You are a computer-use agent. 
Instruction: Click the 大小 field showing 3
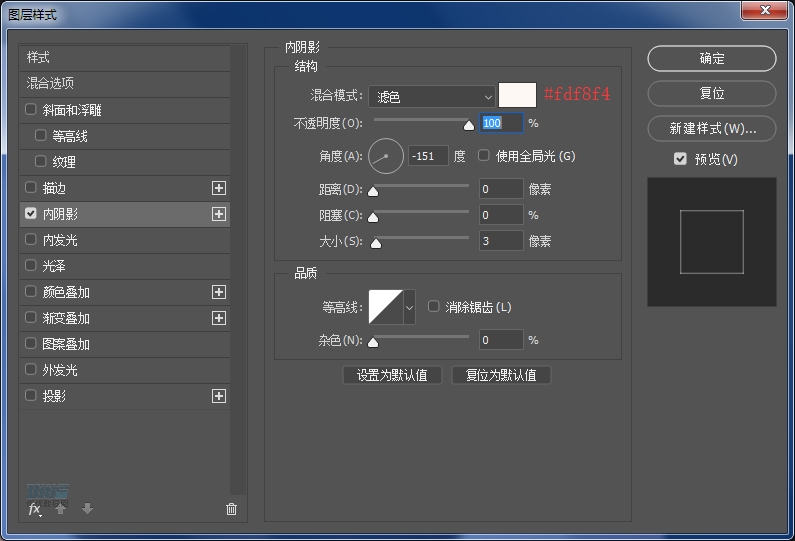coord(501,241)
